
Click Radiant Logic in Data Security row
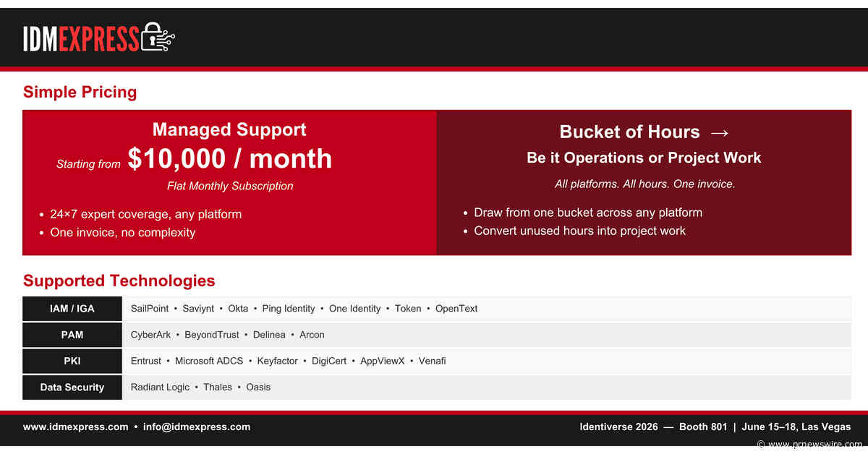[160, 387]
